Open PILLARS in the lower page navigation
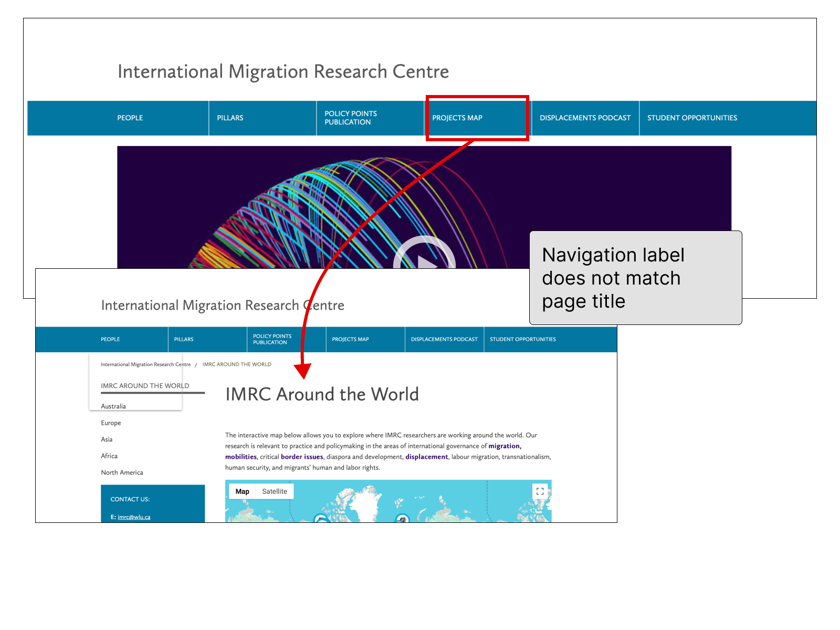Screen dimensions: 840x630 [x=184, y=339]
